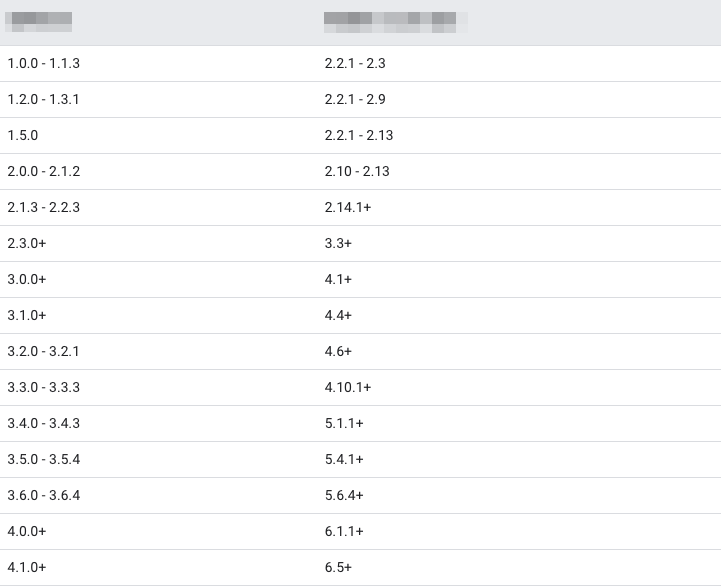The image size is (721, 588).
Task: Select the 5.1.1+ cell
Action: point(344,424)
